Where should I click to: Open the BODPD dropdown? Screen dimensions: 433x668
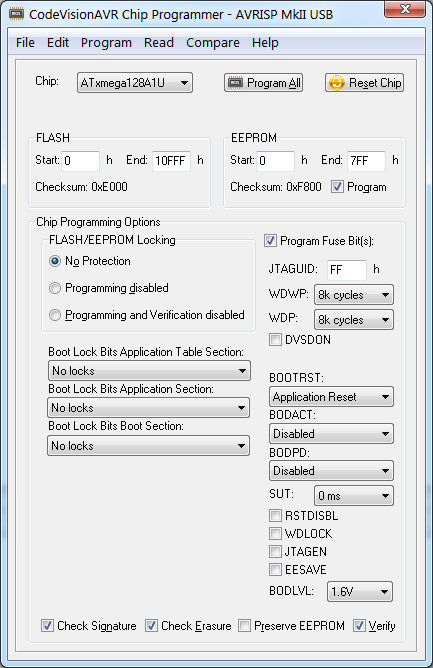331,471
